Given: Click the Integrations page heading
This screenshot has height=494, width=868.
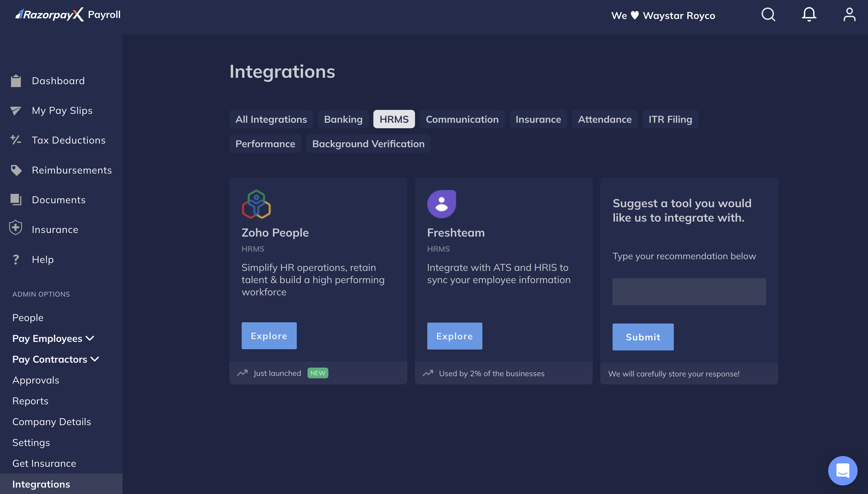Looking at the screenshot, I should point(282,71).
